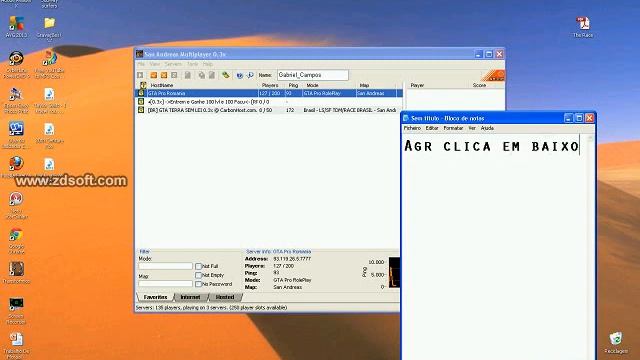Sort servers by Ping column header
Image resolution: width=640 pixels, height=360 pixels.
294,85
